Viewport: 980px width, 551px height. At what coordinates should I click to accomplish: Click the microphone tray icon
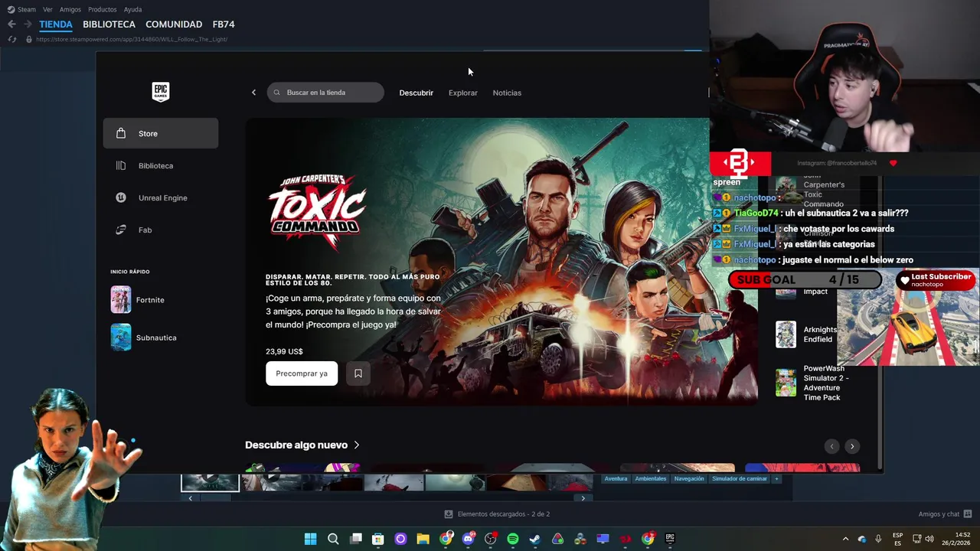pyautogui.click(x=878, y=539)
